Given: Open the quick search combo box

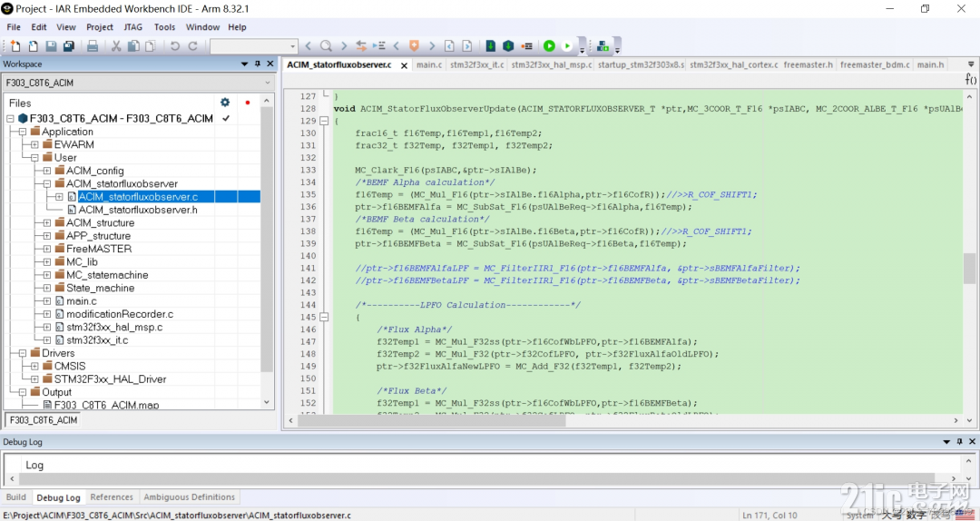Looking at the screenshot, I should coord(254,45).
